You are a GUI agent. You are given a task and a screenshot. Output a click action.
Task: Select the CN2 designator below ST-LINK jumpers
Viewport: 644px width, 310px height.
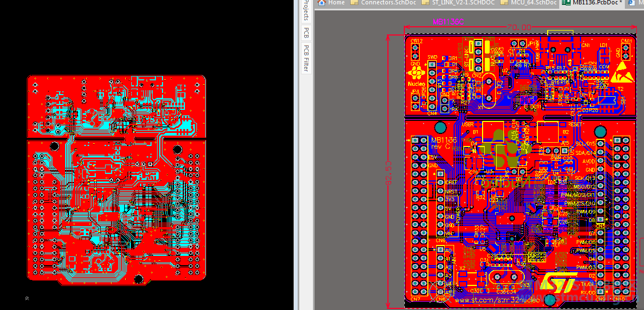477,75
